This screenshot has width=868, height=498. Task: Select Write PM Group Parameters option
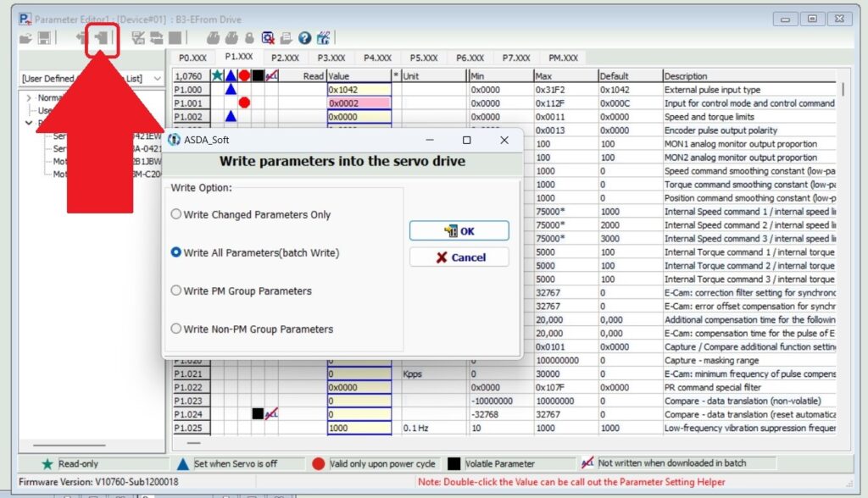tap(176, 290)
